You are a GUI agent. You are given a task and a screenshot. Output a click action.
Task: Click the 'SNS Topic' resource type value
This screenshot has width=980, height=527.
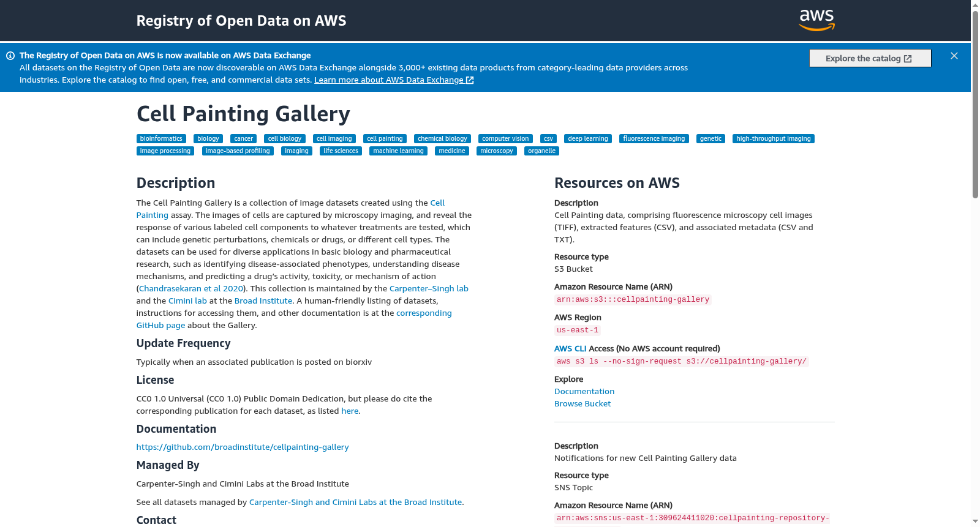(x=573, y=488)
